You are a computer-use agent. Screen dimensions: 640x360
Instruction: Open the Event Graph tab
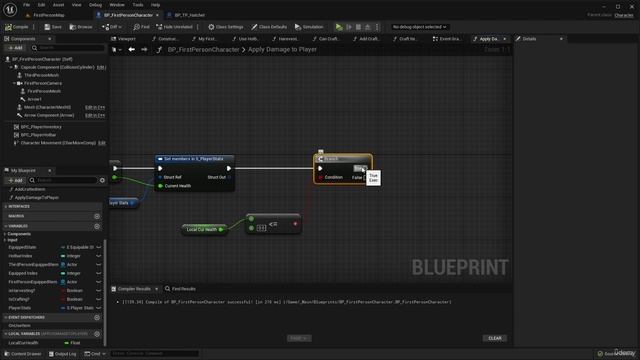coord(447,39)
